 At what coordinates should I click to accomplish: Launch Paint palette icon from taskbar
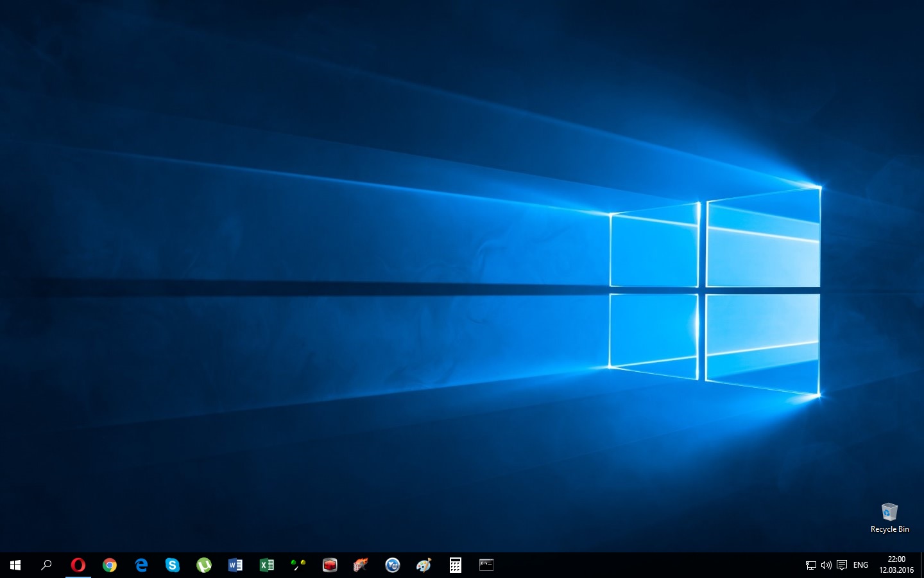(x=424, y=565)
